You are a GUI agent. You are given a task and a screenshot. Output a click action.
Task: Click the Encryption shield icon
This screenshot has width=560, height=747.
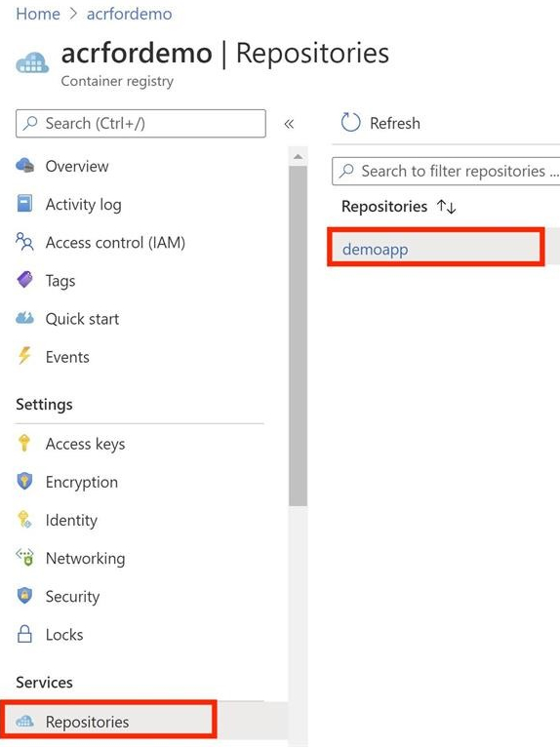tap(24, 481)
